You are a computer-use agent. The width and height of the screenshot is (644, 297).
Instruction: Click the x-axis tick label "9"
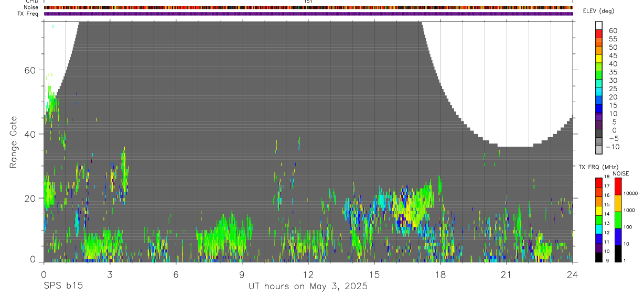tap(242, 274)
